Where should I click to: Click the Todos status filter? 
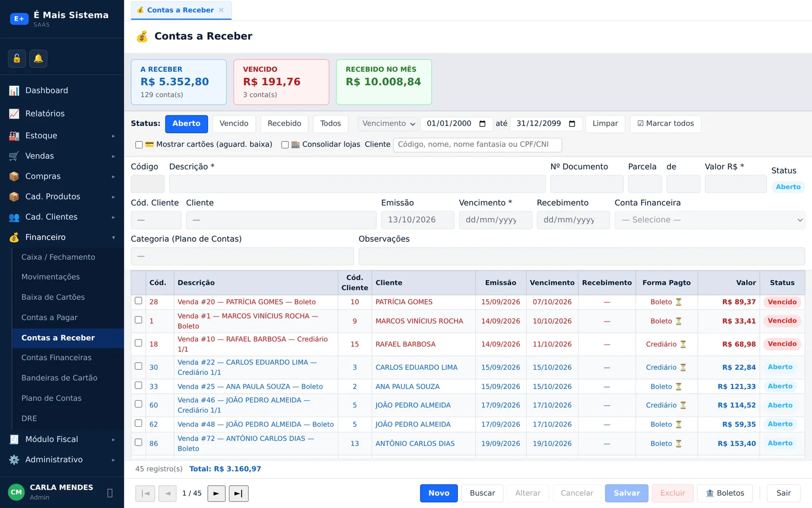(330, 124)
